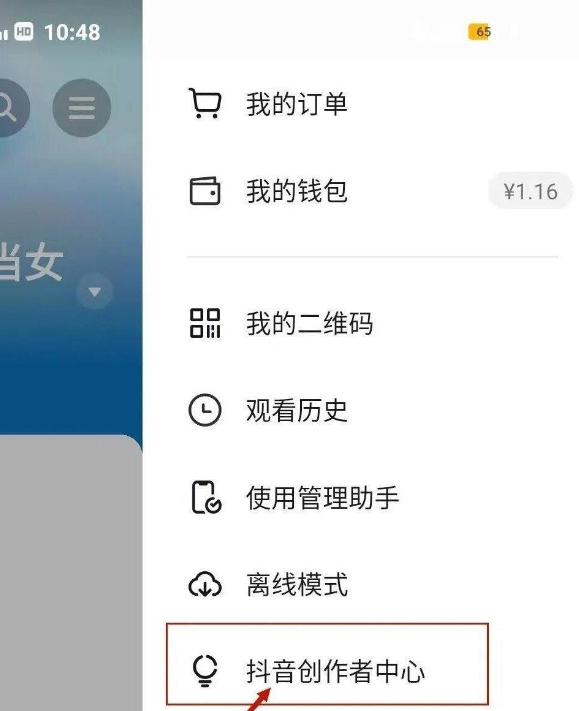Tap the QR code icon
The image size is (579, 711).
click(x=205, y=323)
